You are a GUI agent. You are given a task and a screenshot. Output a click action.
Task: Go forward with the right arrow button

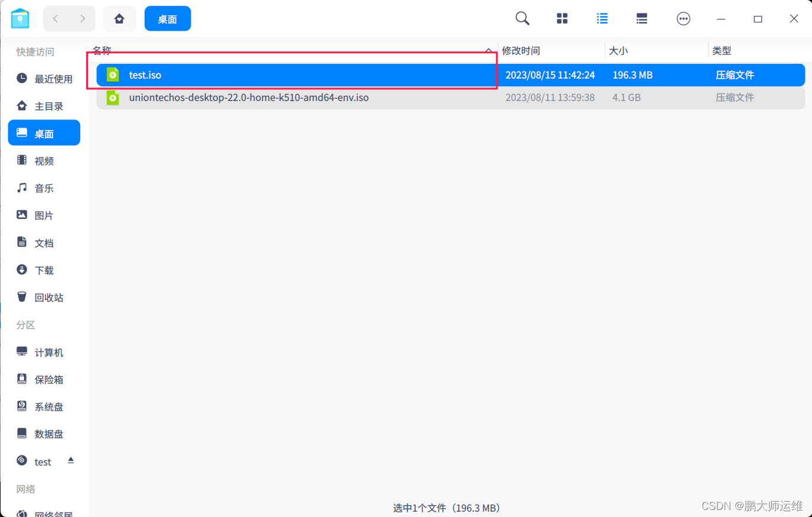82,19
